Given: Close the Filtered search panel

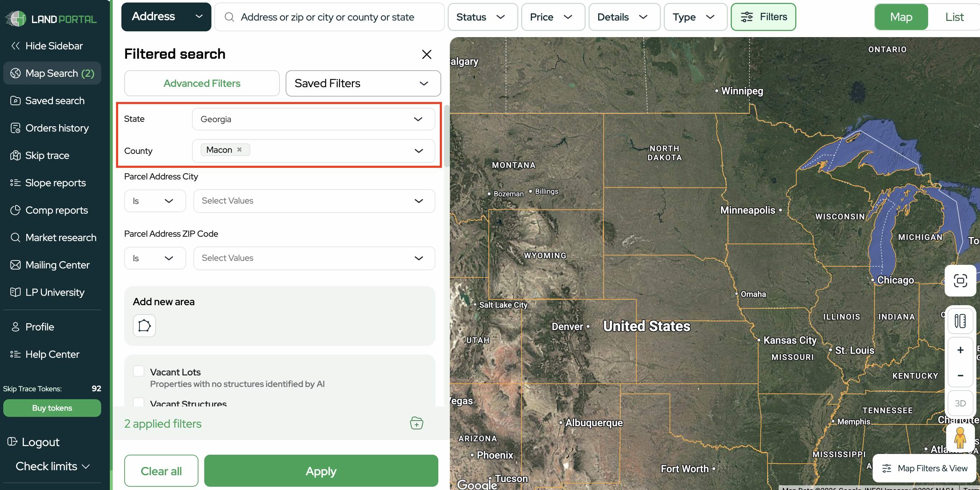Looking at the screenshot, I should point(426,54).
